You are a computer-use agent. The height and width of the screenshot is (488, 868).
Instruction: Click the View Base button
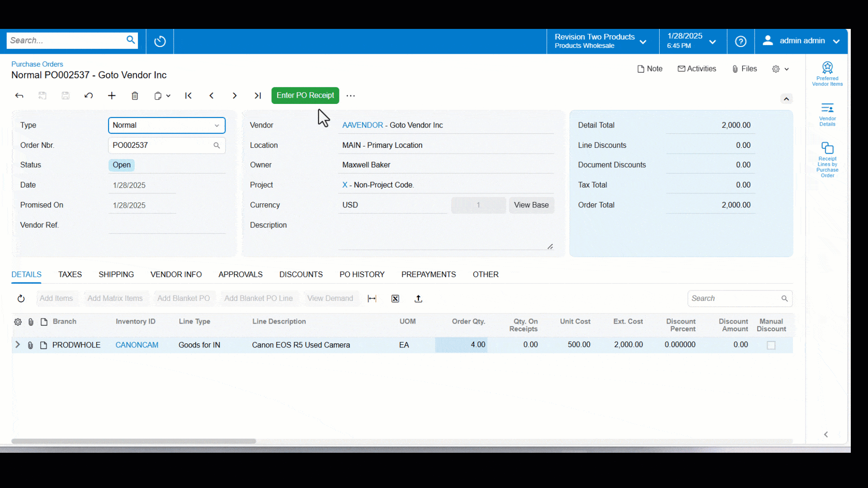[531, 205]
